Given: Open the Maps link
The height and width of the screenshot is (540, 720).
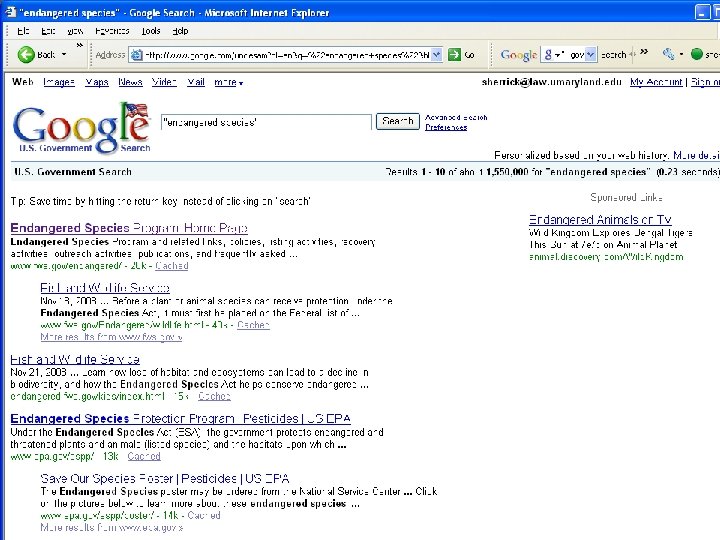Looking at the screenshot, I should pos(97,82).
